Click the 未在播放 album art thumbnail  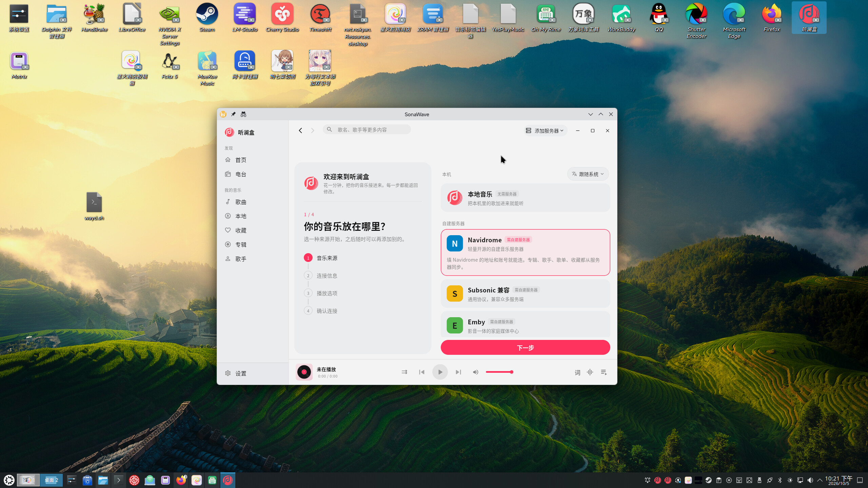304,372
